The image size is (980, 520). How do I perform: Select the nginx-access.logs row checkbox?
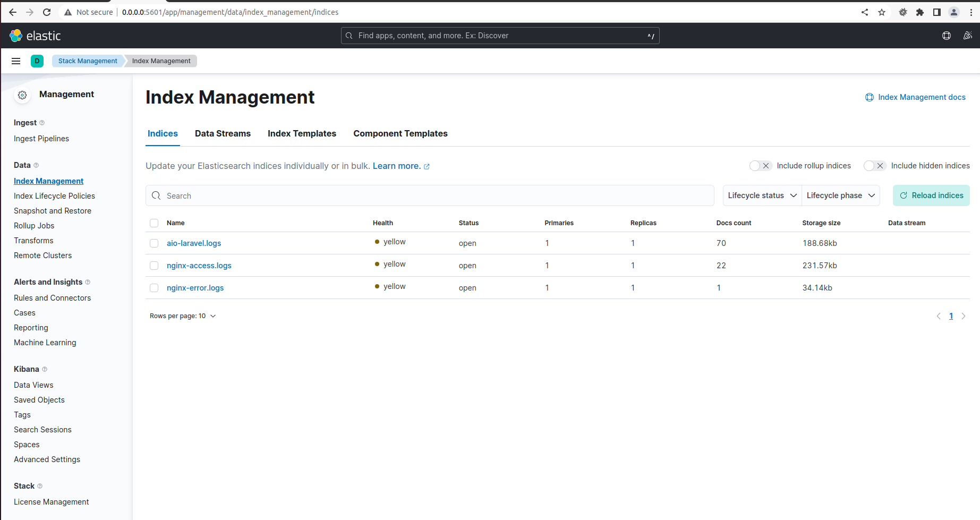pos(154,266)
